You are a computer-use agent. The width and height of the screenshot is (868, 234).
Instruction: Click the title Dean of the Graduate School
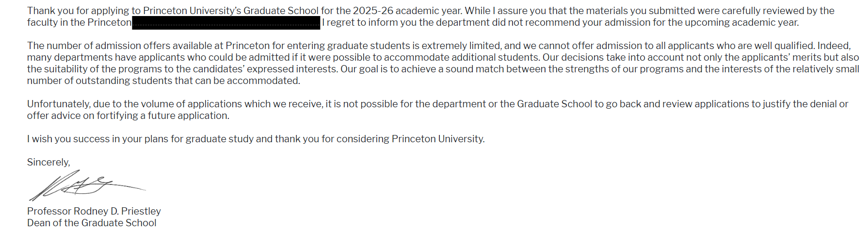coord(92,223)
